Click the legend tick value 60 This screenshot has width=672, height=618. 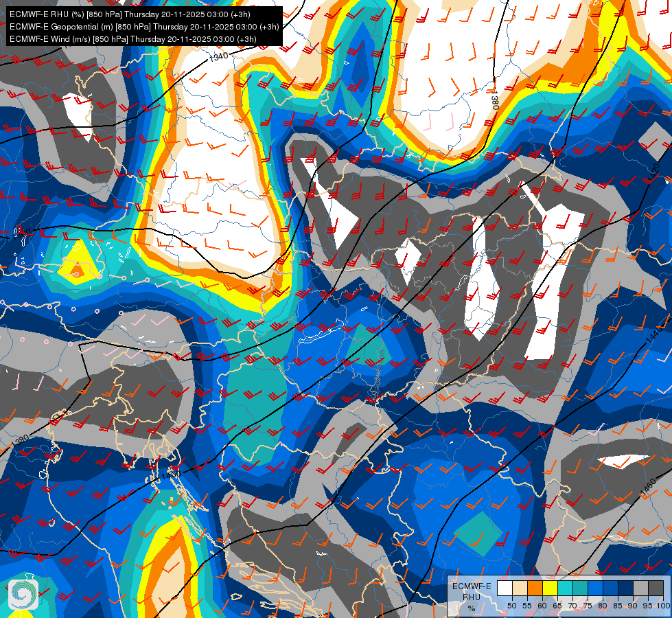[542, 606]
